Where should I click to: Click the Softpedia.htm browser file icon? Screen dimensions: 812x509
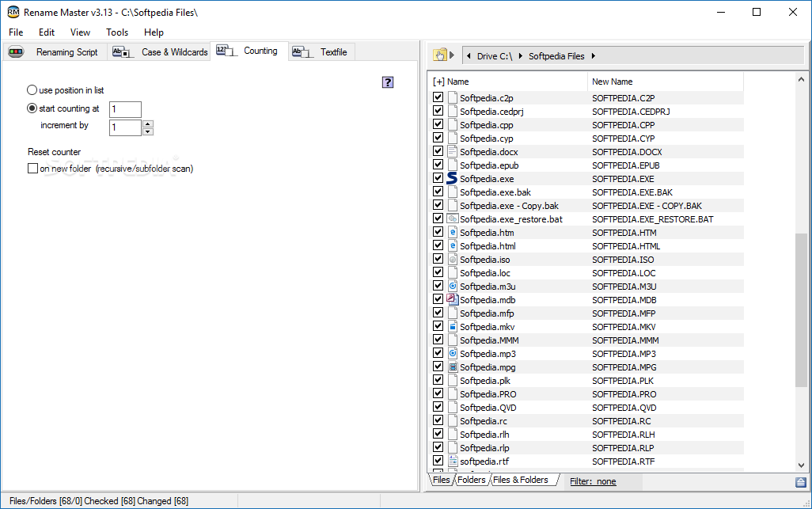(453, 233)
